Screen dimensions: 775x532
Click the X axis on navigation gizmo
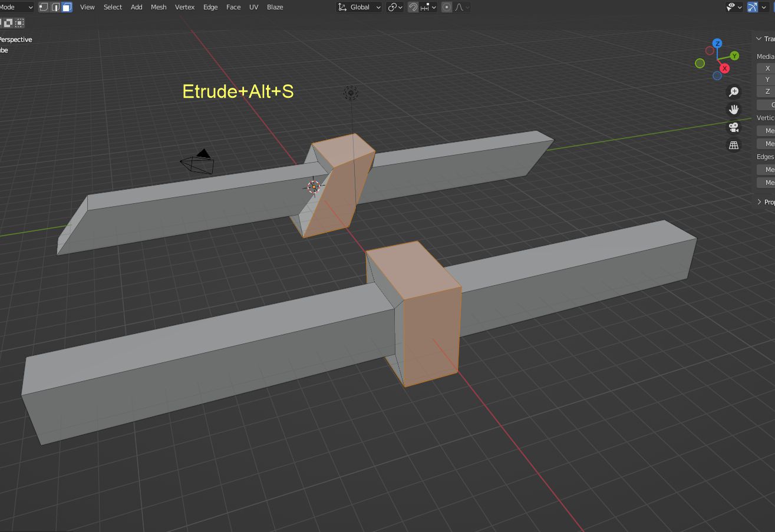tap(725, 68)
